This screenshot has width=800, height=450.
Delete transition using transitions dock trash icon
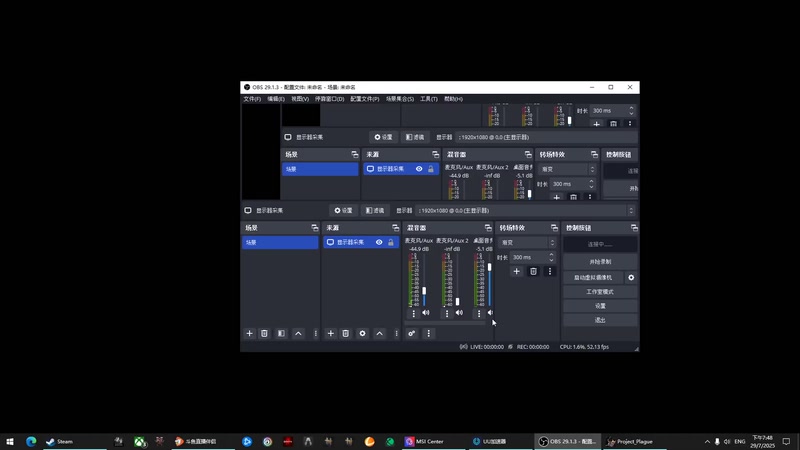[533, 271]
